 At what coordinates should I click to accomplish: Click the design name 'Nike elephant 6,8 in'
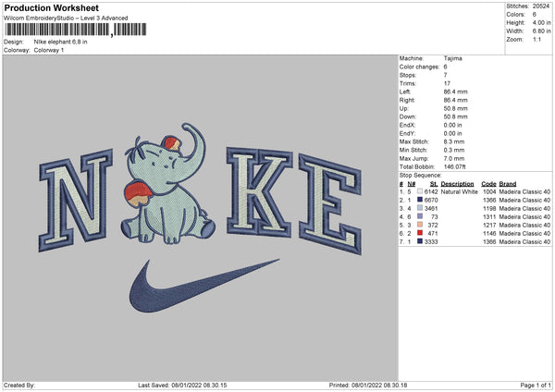click(60, 42)
